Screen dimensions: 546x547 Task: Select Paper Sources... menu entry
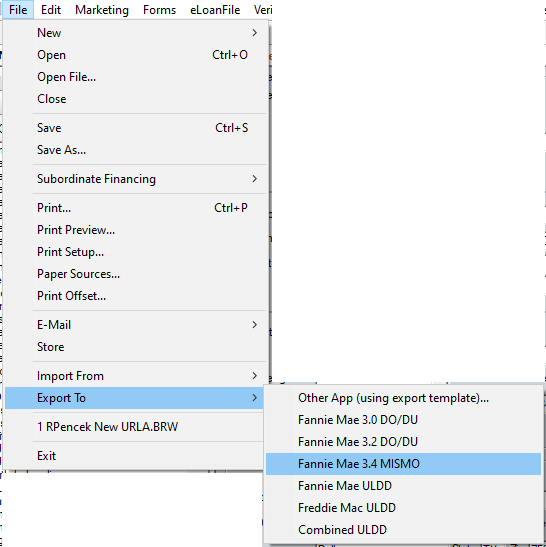pos(135,274)
